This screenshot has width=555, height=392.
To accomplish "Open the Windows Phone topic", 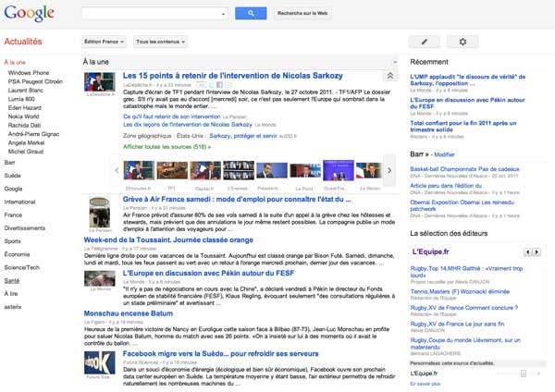I will (29, 73).
